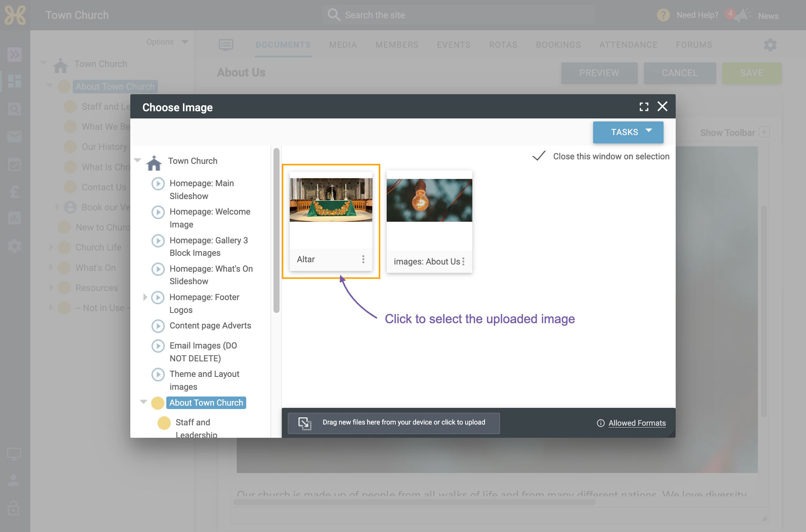Image resolution: width=806 pixels, height=532 pixels.
Task: Open the Options dropdown in sidebar
Action: coord(167,42)
